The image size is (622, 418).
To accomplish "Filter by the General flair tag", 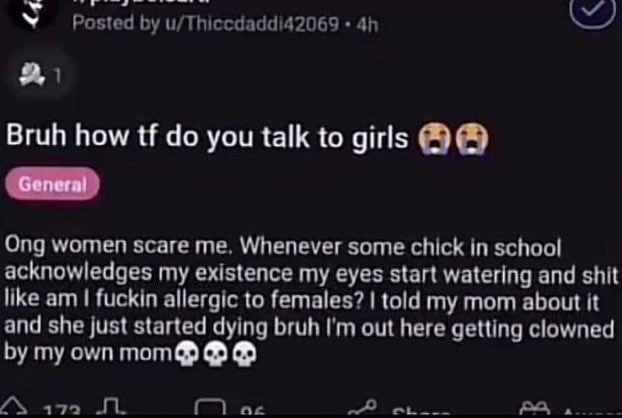I will (x=52, y=184).
